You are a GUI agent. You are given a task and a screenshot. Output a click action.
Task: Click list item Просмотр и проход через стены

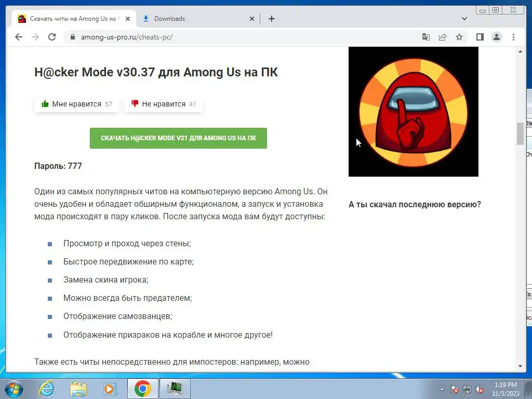pos(127,243)
